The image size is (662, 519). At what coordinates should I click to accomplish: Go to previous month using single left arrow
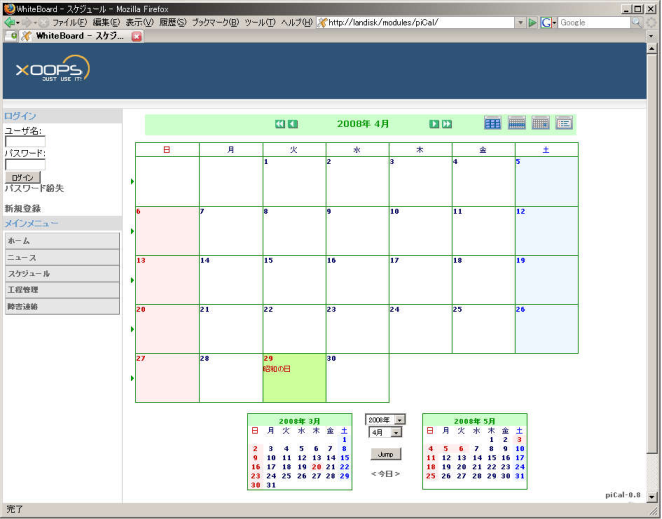click(x=293, y=124)
